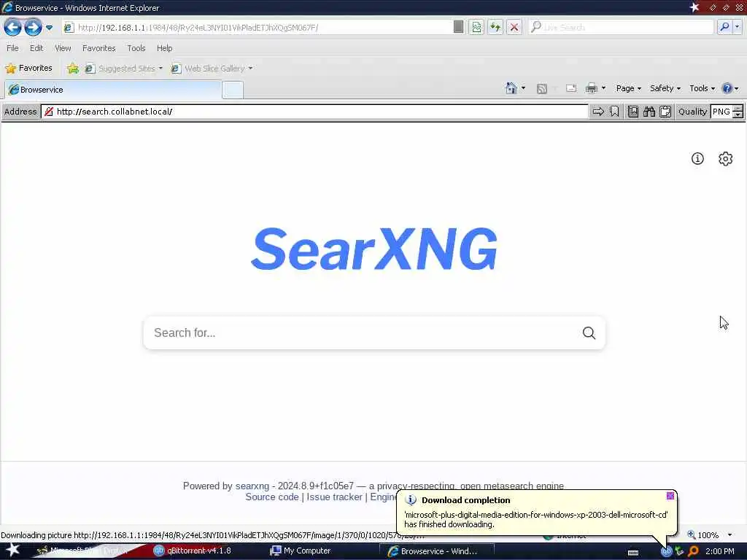Open SearXNG About info icon
Viewport: 747px width, 560px height.
697,158
